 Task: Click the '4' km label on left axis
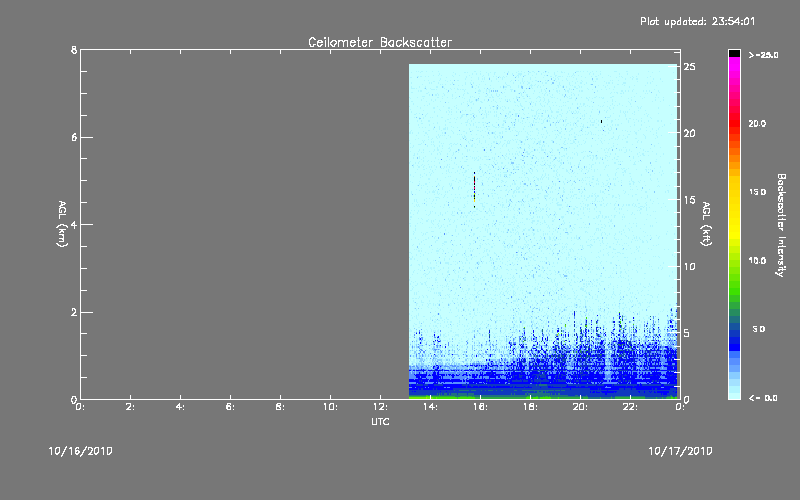pyautogui.click(x=74, y=224)
